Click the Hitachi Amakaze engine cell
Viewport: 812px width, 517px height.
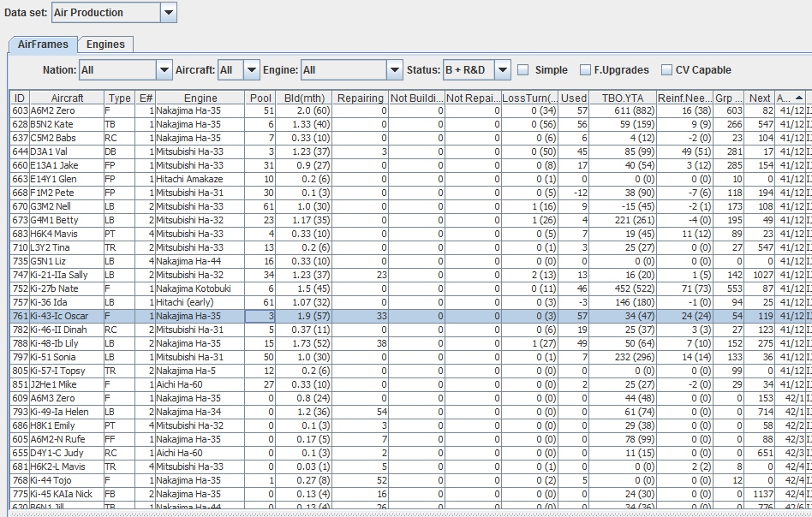click(x=200, y=179)
